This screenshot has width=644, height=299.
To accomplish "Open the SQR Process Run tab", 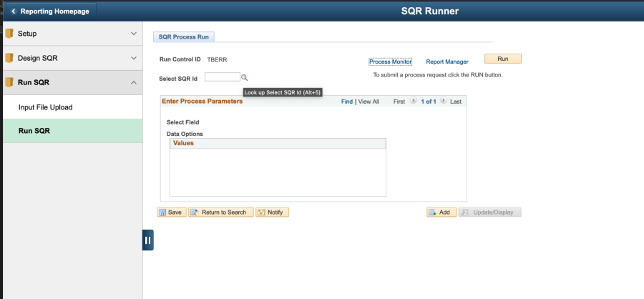I will (x=184, y=37).
